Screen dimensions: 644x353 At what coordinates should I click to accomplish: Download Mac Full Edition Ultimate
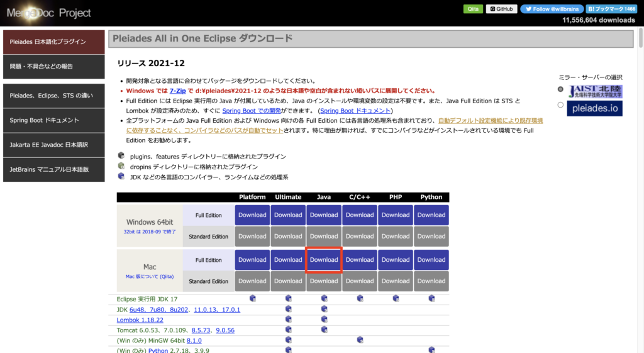pyautogui.click(x=288, y=260)
